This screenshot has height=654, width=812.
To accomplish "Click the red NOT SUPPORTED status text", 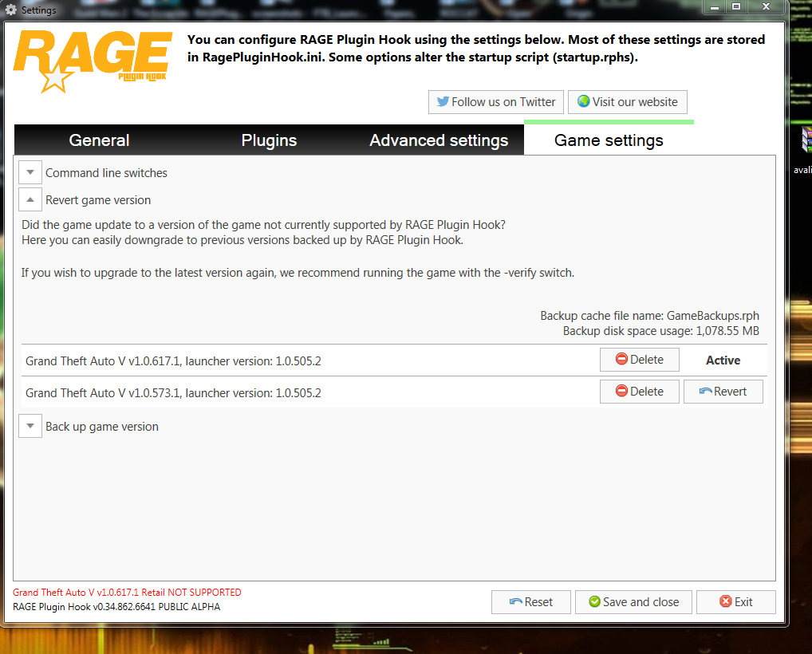I will click(127, 593).
